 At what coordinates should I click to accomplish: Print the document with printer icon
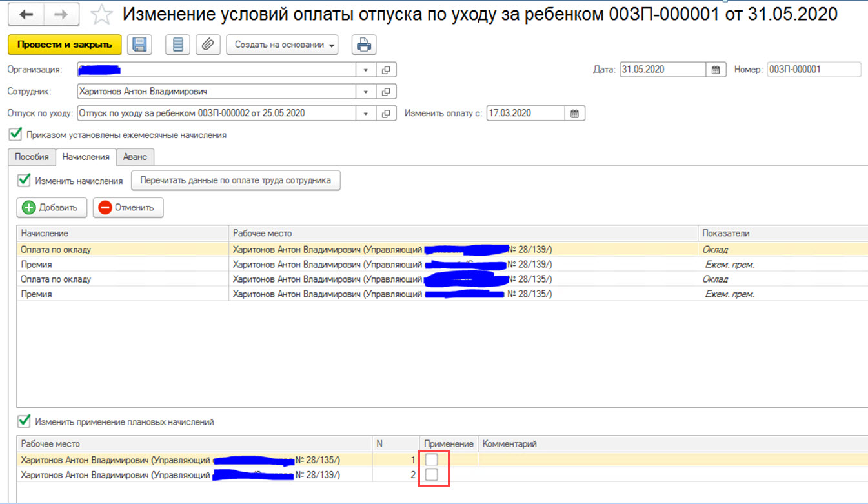[364, 45]
